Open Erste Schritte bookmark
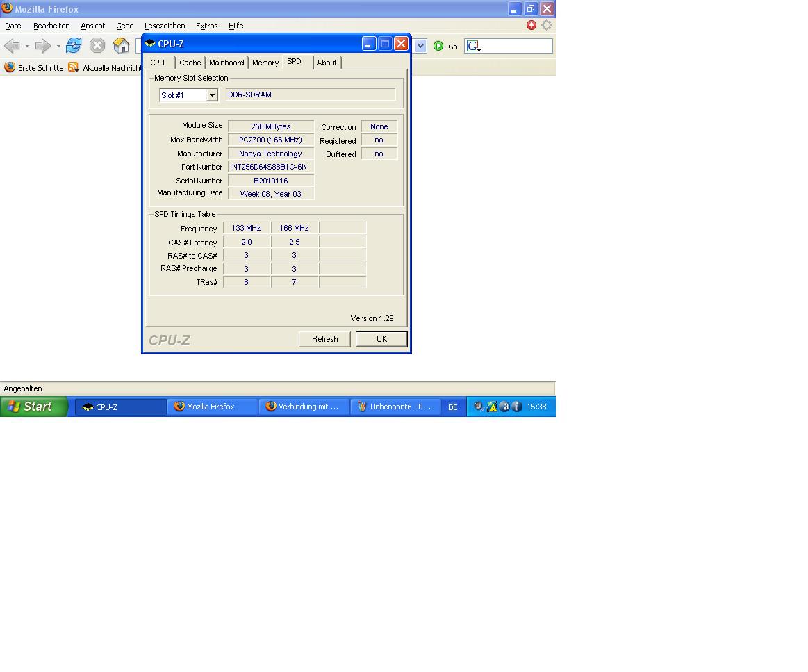 tap(34, 67)
